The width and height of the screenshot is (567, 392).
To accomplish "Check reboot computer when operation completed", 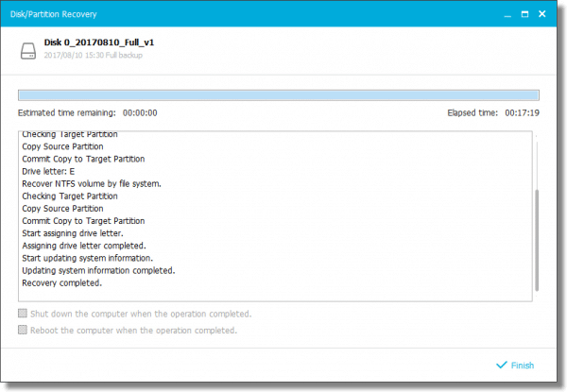I will [x=23, y=330].
